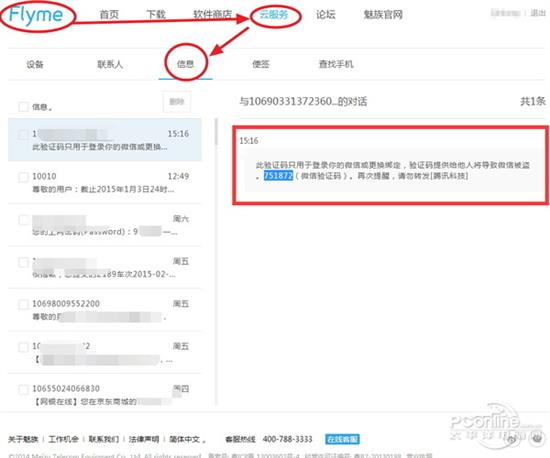Go to 论坛 forum page
This screenshot has height=458, width=550.
coord(326,14)
